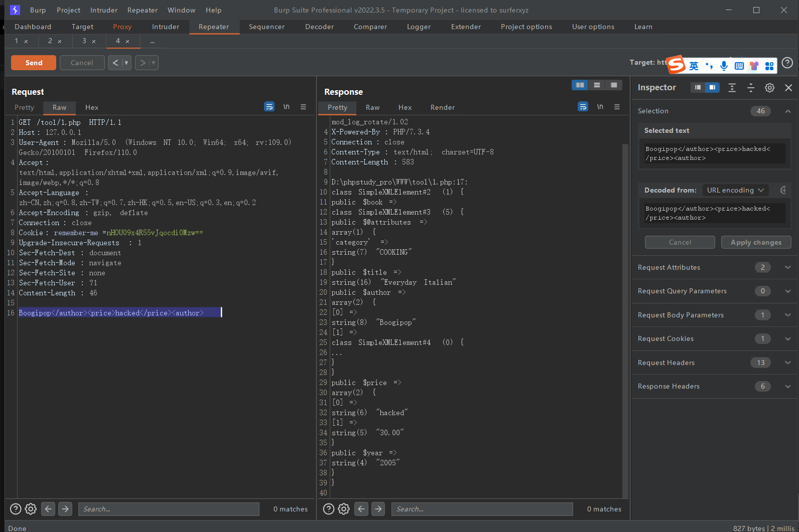This screenshot has width=799, height=532.
Task: Go to previous request in history
Action: point(115,63)
